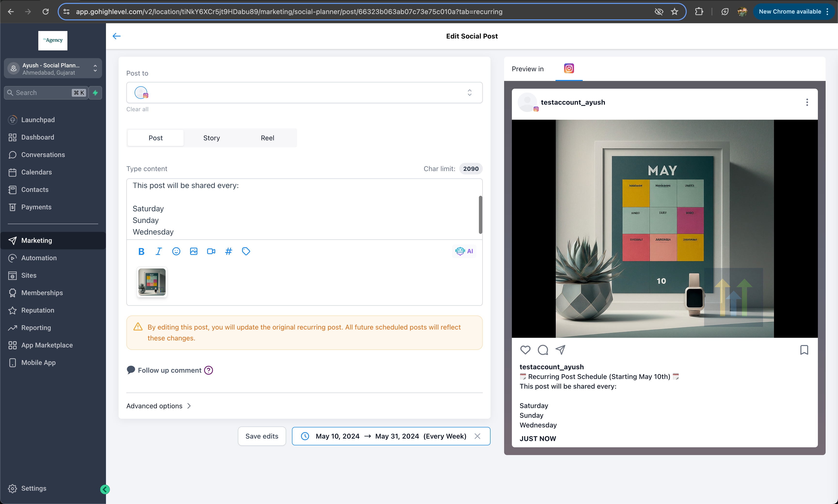Click the heart icon in Instagram preview
Viewport: 838px width, 504px height.
click(525, 350)
